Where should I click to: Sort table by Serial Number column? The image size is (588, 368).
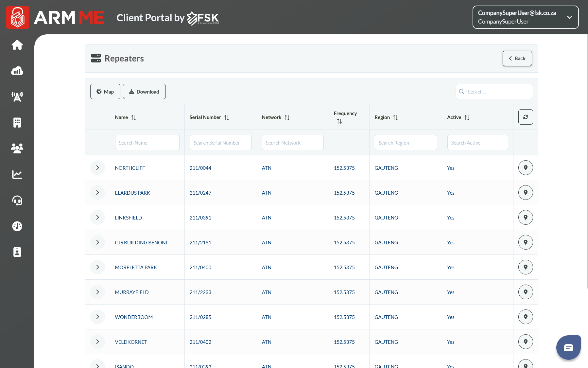[227, 117]
